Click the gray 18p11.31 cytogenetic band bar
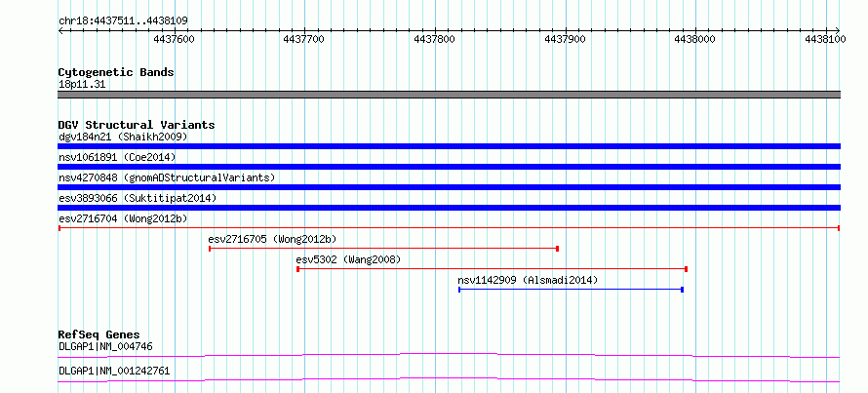 (x=449, y=95)
